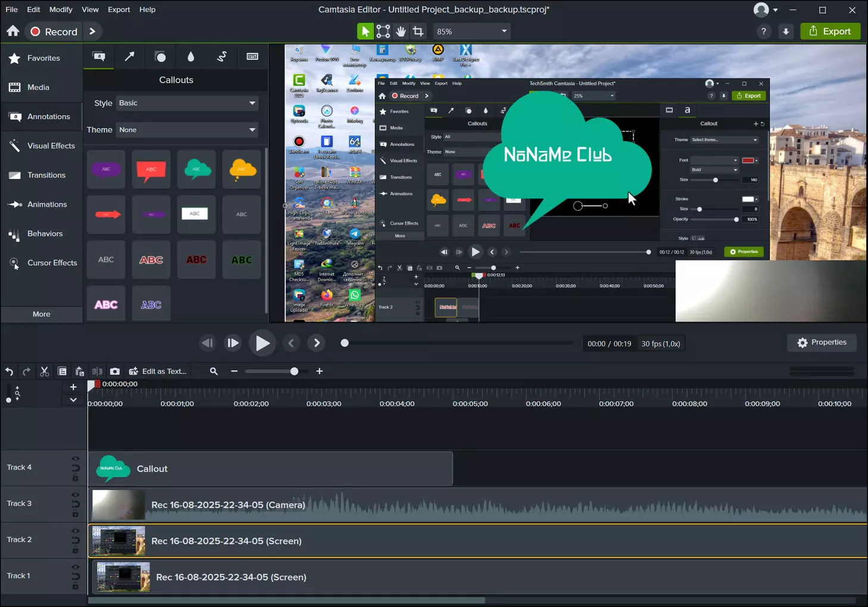
Task: Open the Arrows and Lines annotation tab
Action: [x=129, y=57]
